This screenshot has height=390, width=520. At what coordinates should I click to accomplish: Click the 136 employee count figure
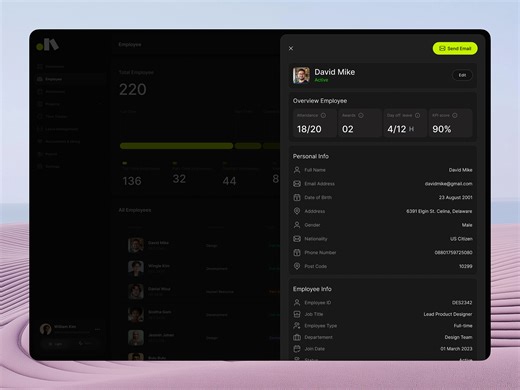(x=132, y=181)
